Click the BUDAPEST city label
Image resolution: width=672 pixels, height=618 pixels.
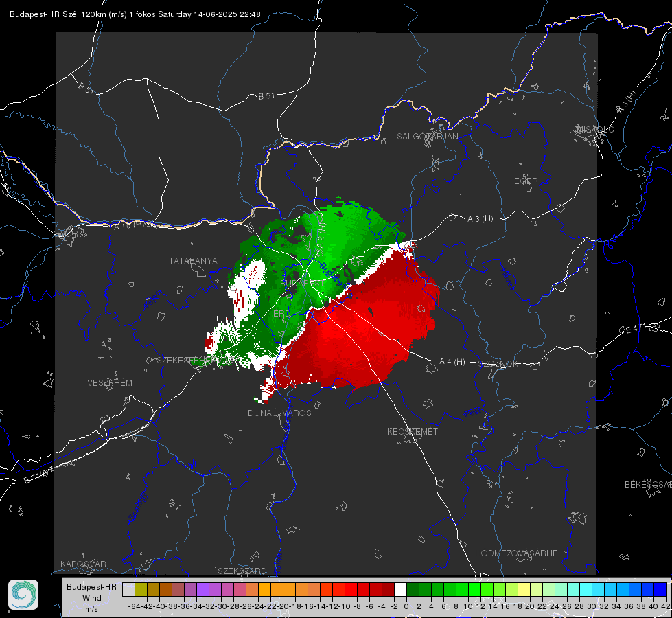click(x=302, y=284)
